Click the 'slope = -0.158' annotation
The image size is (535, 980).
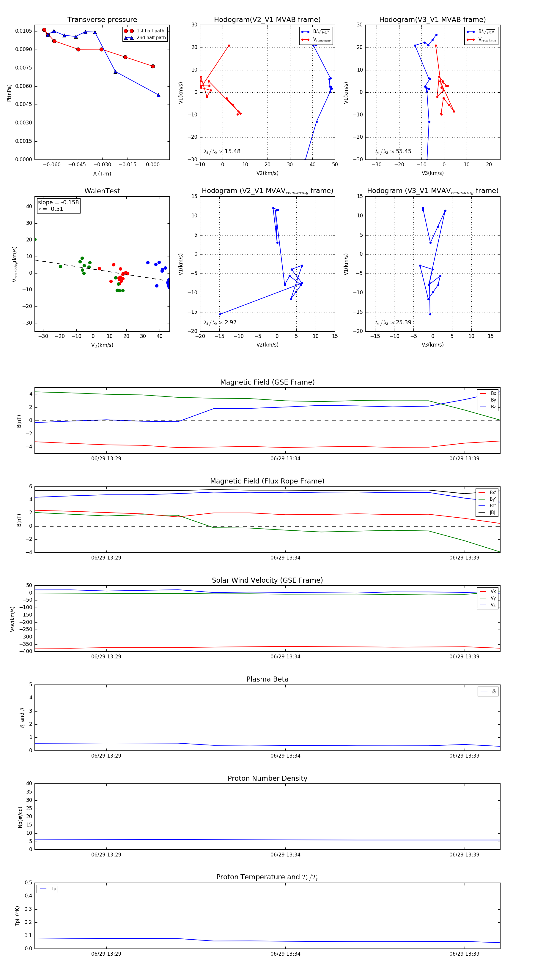tap(58, 203)
